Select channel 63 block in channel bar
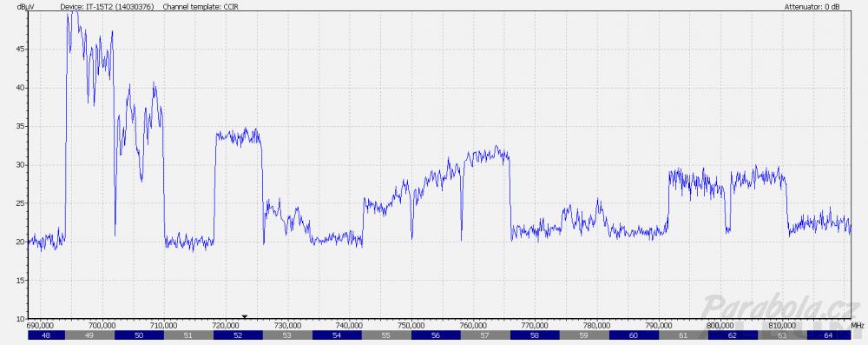The width and height of the screenshot is (868, 345). [782, 335]
